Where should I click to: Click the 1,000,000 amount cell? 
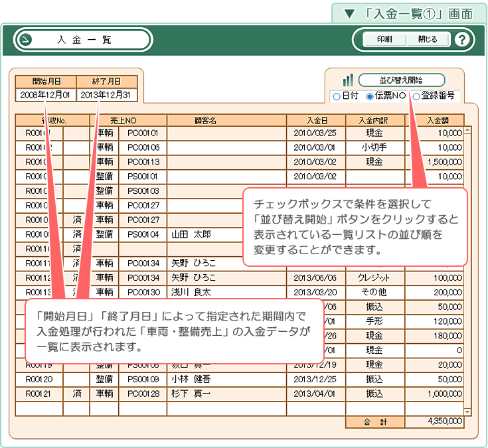(434, 394)
